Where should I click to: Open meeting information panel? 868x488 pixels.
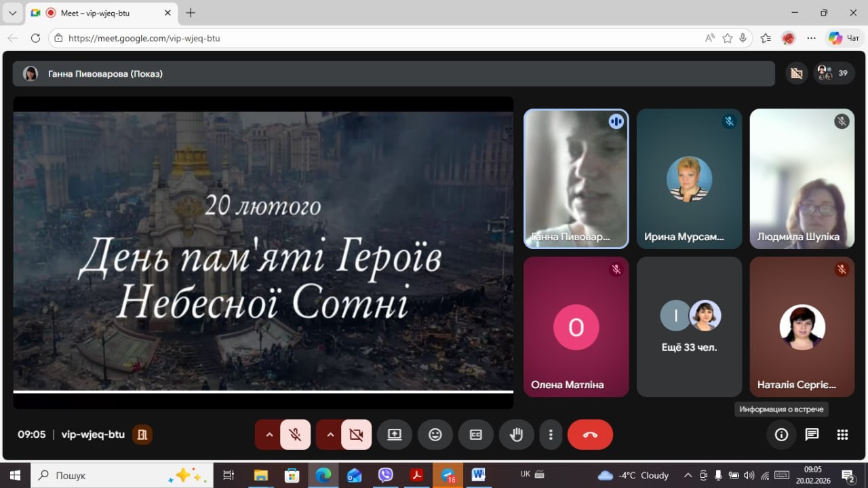(781, 435)
